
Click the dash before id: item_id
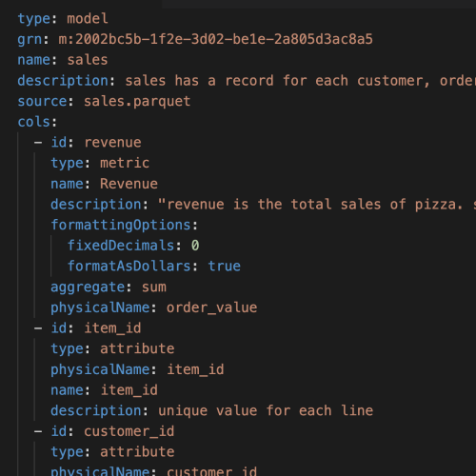(38, 328)
